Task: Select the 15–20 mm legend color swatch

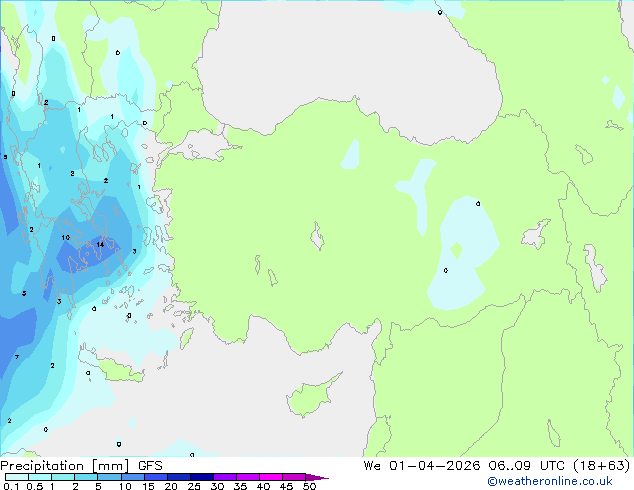Action: coord(156,477)
